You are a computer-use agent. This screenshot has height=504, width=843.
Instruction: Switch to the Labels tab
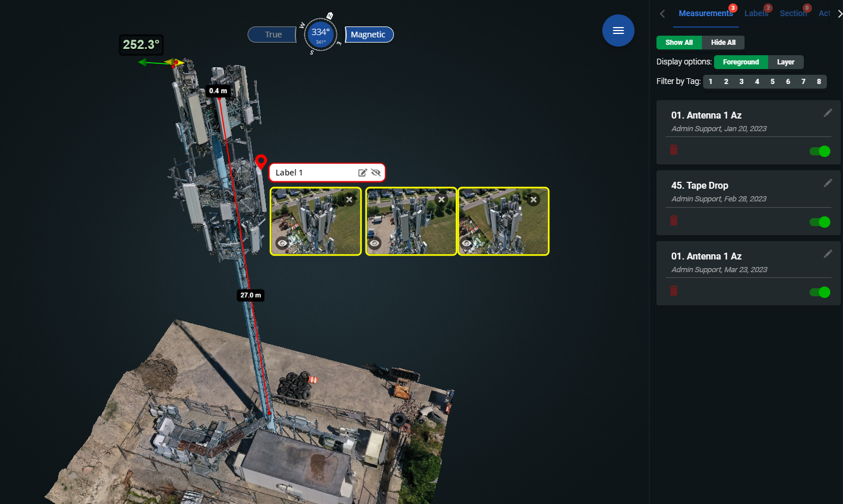tap(755, 13)
